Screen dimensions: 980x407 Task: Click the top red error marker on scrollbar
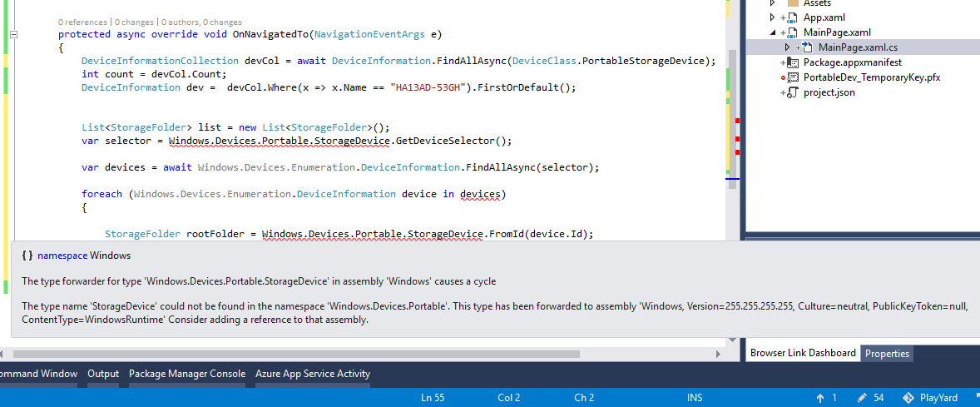point(738,120)
